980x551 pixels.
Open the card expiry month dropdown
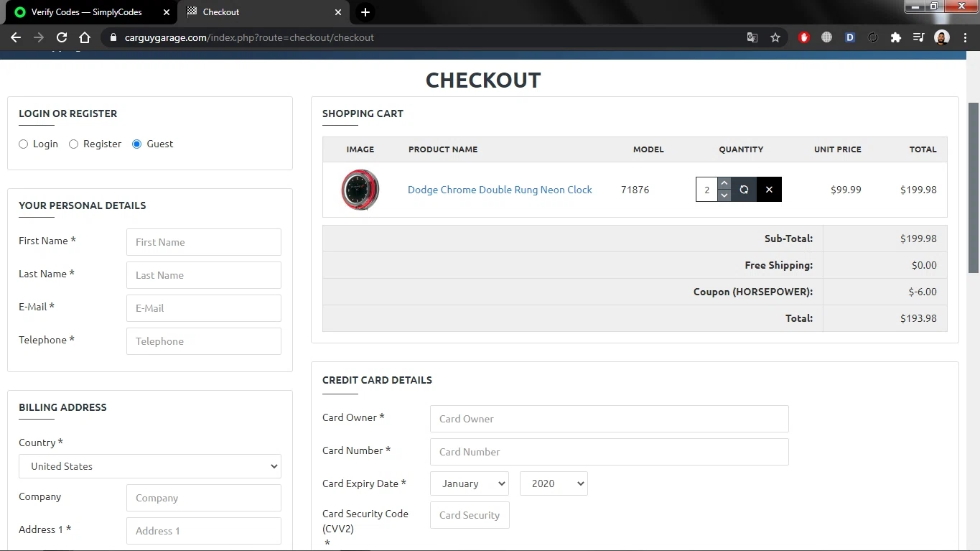[x=470, y=483]
